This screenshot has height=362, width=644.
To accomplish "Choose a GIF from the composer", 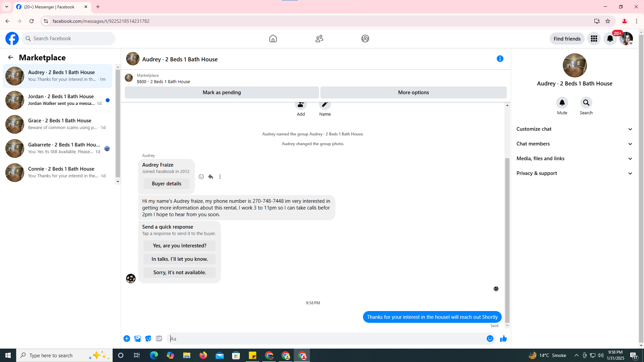I will tap(159, 339).
